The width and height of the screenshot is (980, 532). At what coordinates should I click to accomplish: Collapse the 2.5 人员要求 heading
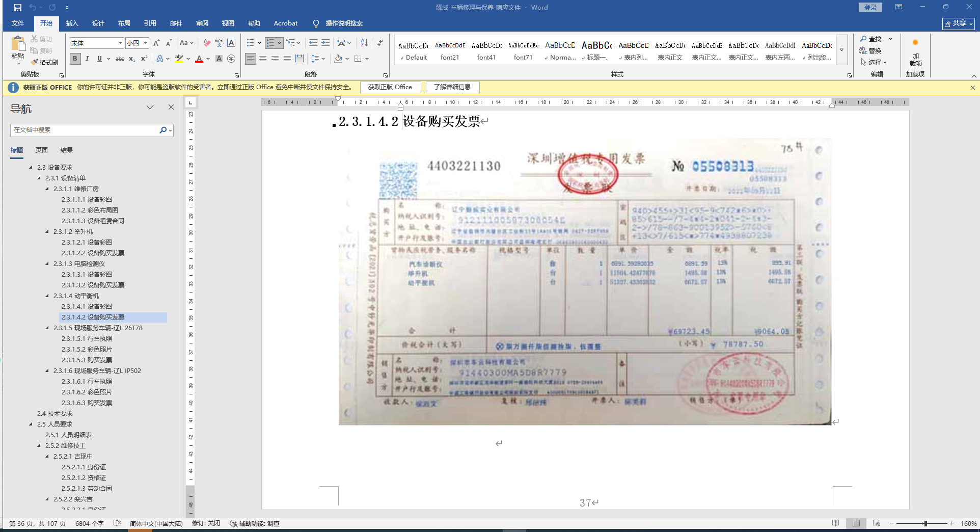(x=31, y=424)
